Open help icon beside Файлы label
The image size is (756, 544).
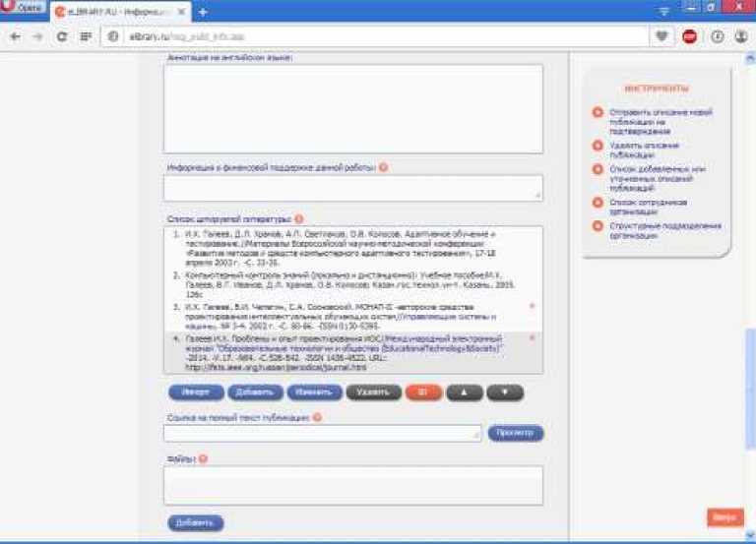(x=203, y=458)
